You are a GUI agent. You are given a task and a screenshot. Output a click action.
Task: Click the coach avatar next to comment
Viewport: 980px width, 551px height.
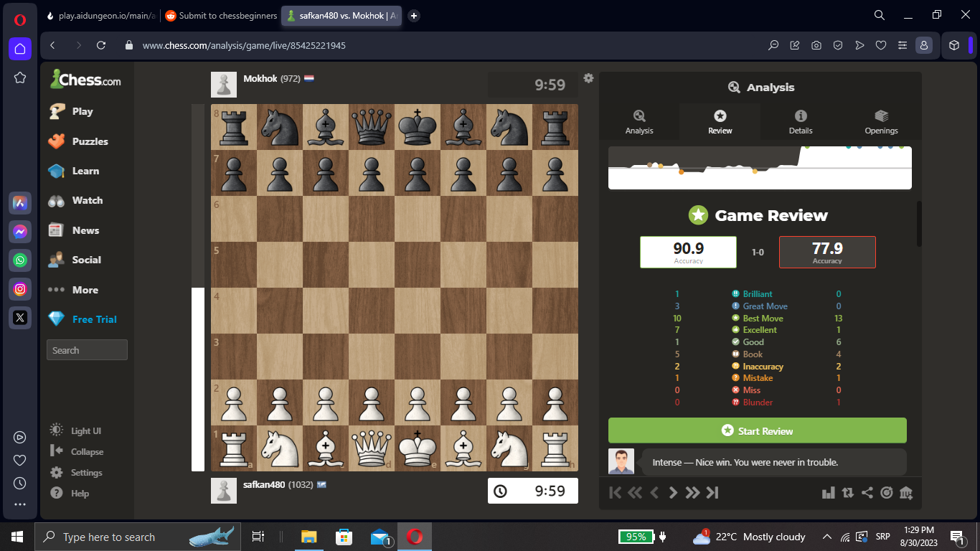(x=621, y=461)
